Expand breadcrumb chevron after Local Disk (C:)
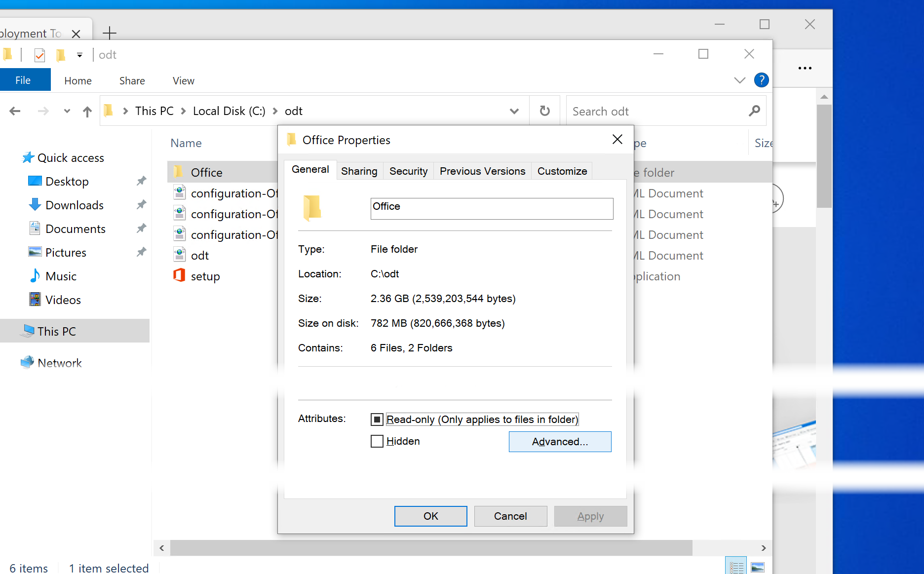This screenshot has width=924, height=574. tap(275, 111)
